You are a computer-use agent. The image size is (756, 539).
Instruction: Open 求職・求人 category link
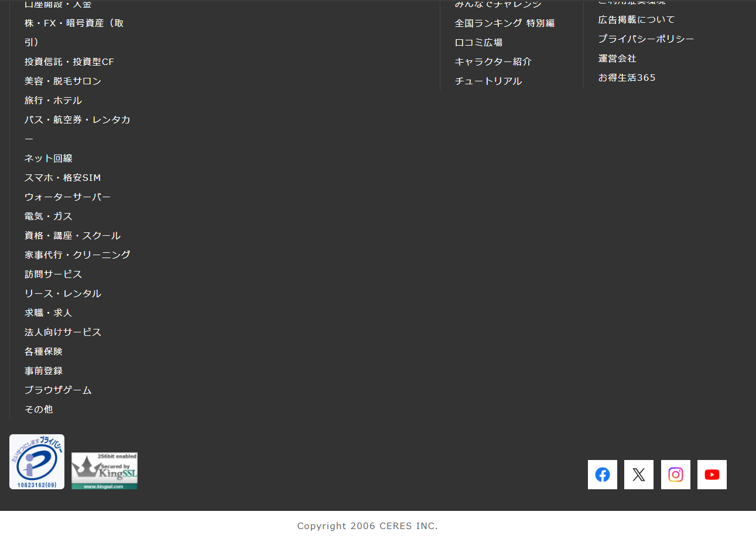pos(48,313)
